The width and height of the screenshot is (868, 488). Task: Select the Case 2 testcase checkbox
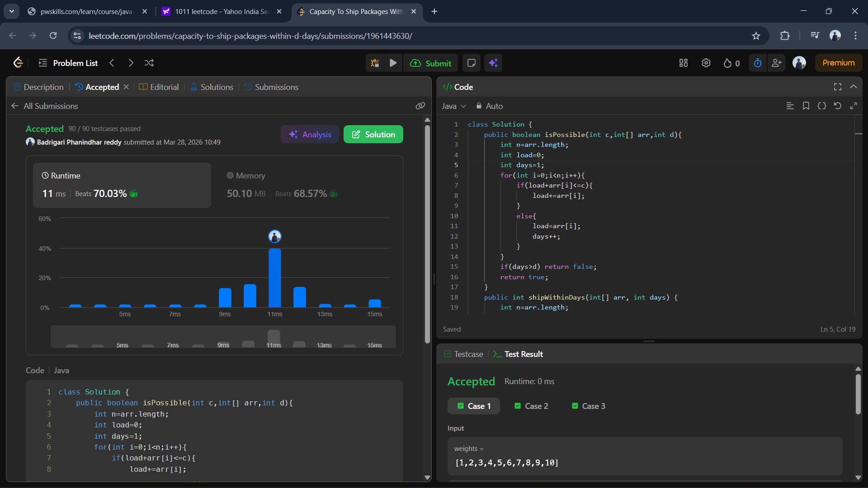(x=518, y=406)
